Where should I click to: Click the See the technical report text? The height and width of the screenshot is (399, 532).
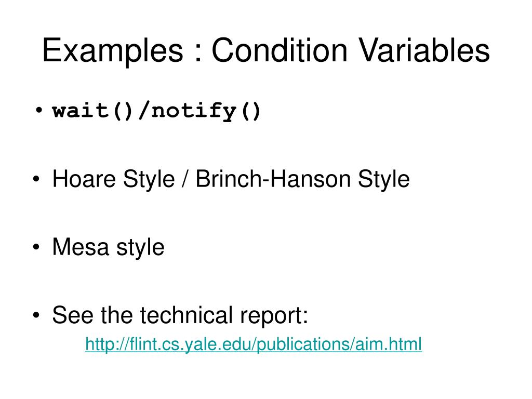[180, 315]
